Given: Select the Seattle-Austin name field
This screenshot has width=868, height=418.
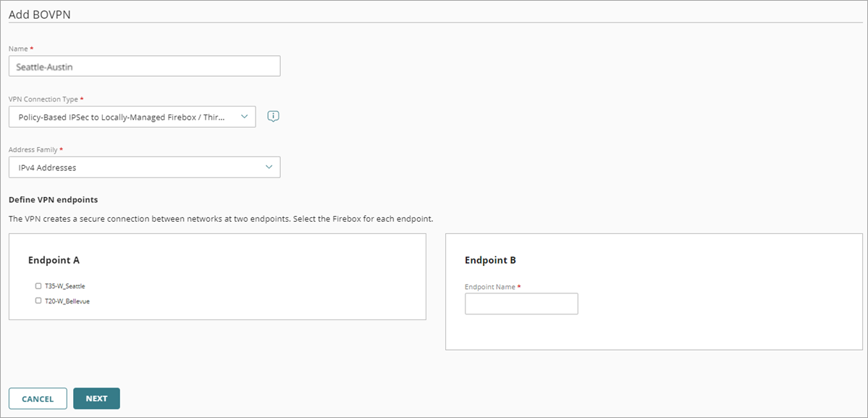Looking at the screenshot, I should click(x=144, y=65).
